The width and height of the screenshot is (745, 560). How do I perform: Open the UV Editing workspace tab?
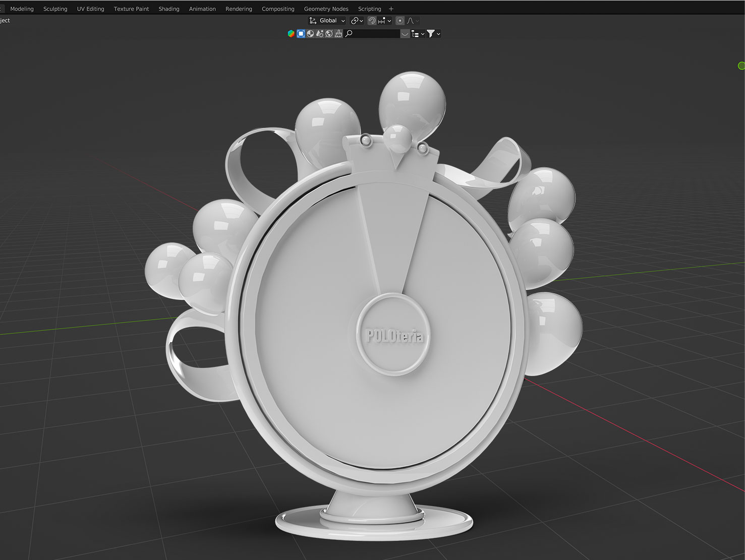click(x=90, y=9)
